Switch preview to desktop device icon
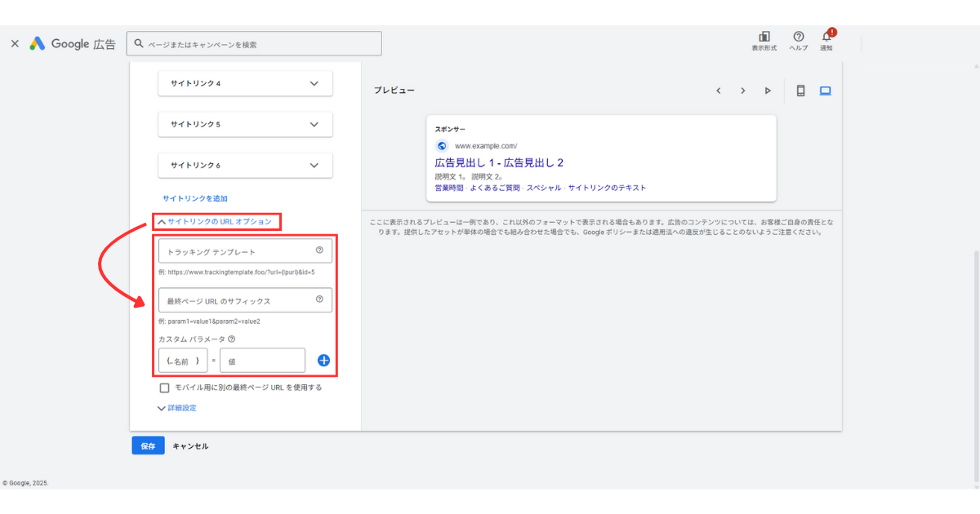The height and width of the screenshot is (514, 980). (825, 91)
